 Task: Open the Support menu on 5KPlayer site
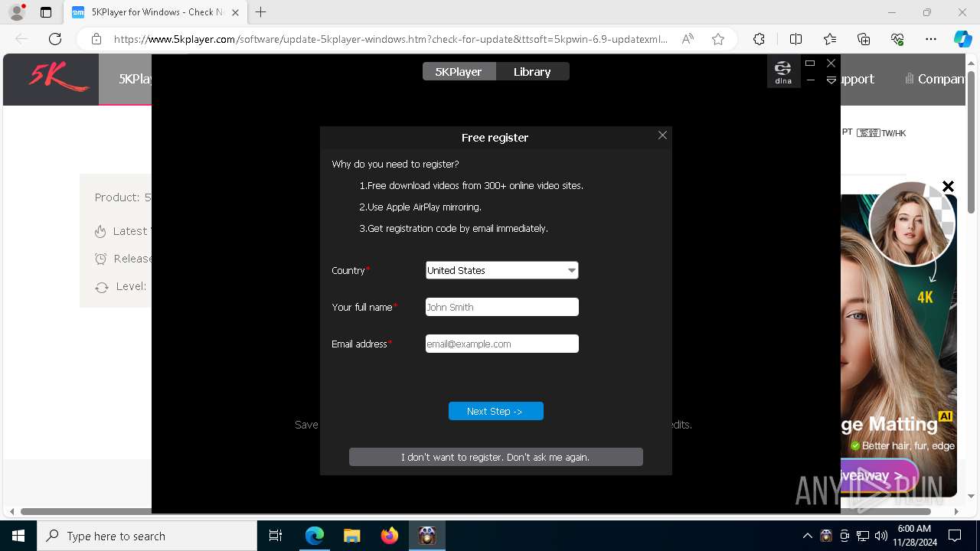click(857, 79)
